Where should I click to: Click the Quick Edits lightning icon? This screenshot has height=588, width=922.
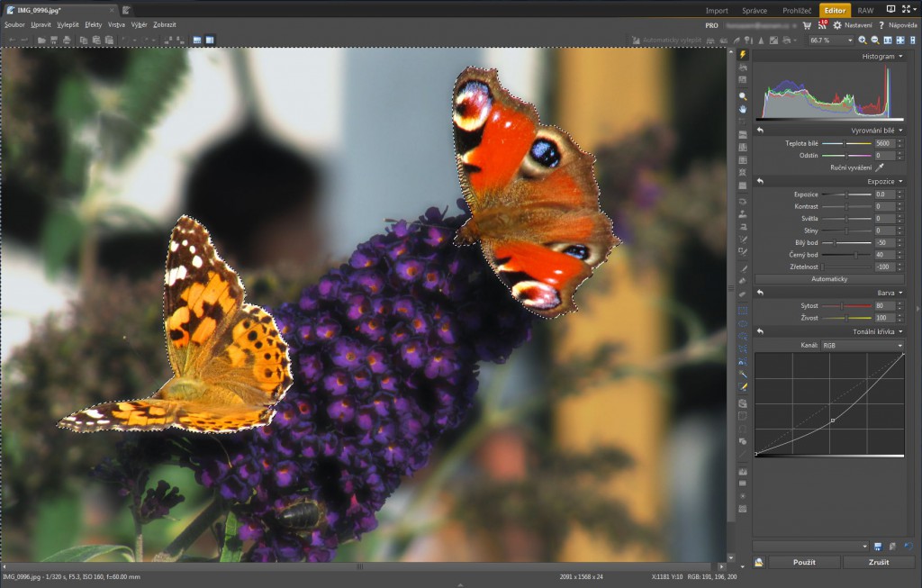point(743,55)
